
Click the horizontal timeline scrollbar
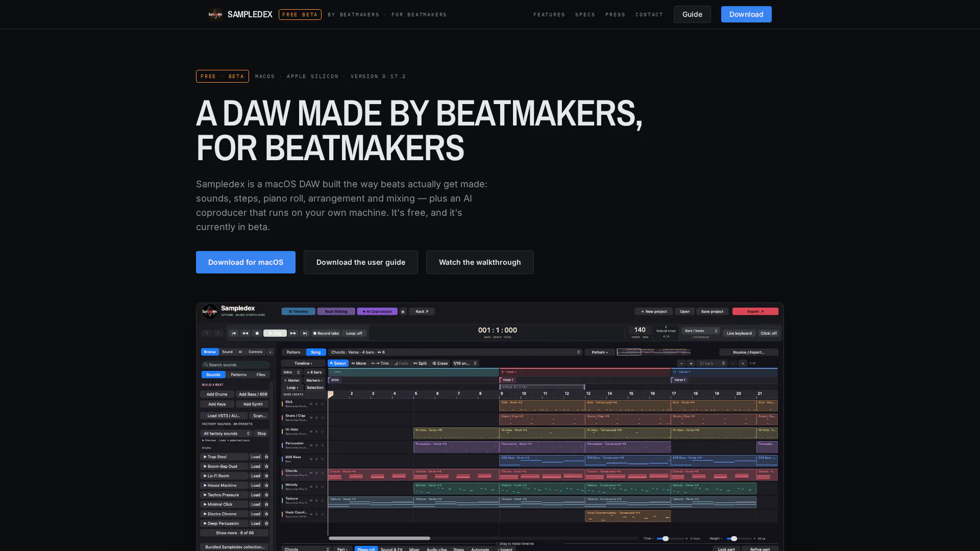[379, 538]
